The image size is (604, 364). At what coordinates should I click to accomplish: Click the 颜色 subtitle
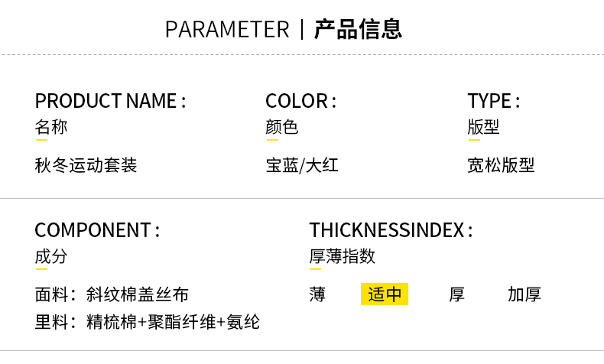coord(281,127)
